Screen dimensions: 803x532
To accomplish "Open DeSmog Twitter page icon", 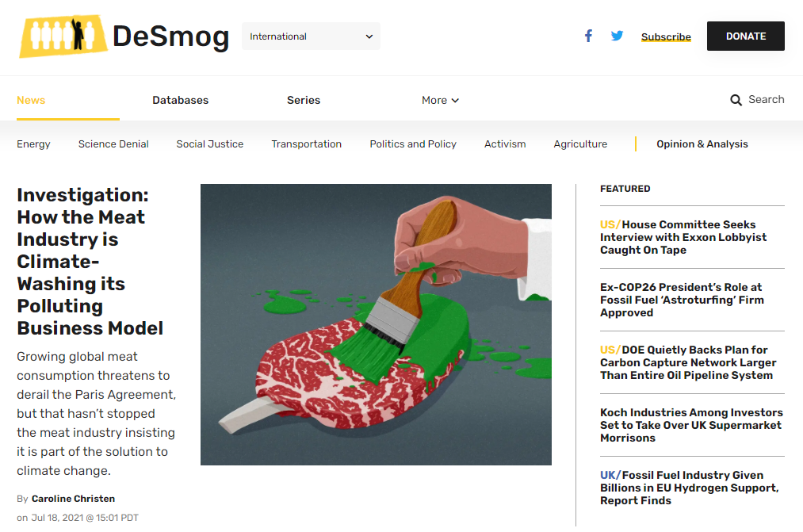I will point(617,36).
